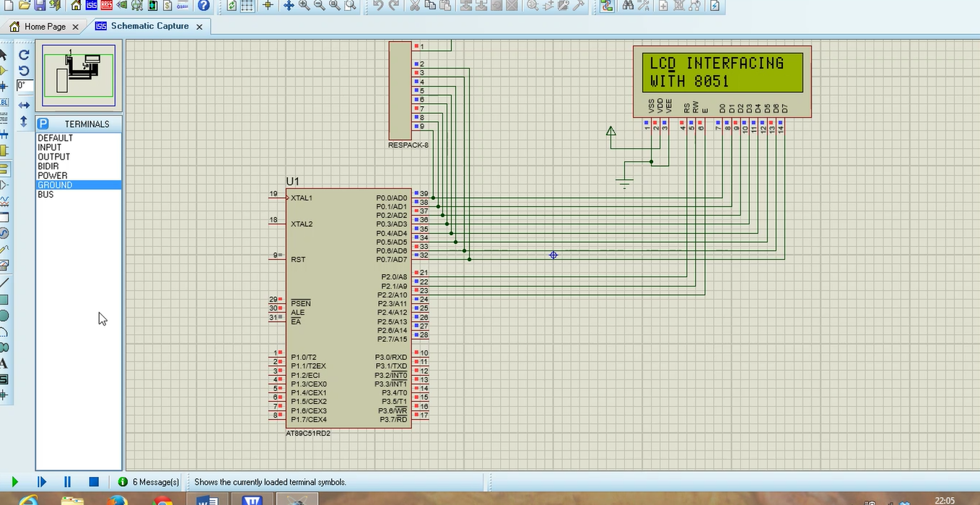
Task: Select the Component Mode tool
Action: (x=5, y=69)
